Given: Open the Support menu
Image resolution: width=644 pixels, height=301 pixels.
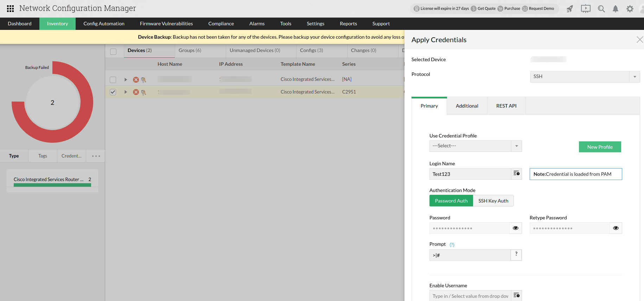Looking at the screenshot, I should click(x=381, y=24).
